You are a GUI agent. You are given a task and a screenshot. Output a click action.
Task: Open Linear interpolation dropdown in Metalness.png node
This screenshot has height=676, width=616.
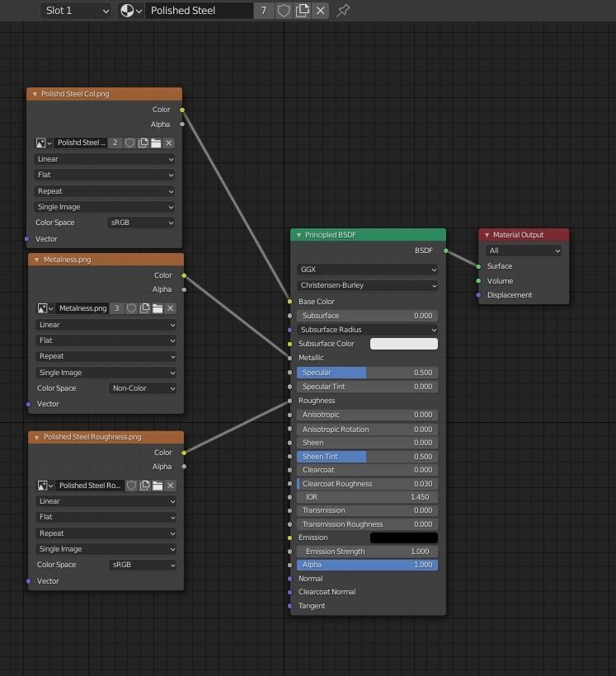tap(106, 325)
